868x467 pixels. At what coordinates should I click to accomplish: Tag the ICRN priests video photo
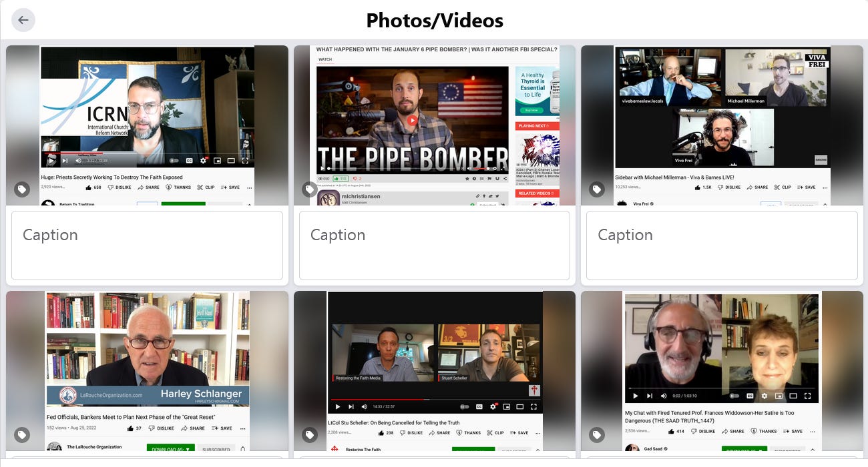(x=22, y=189)
